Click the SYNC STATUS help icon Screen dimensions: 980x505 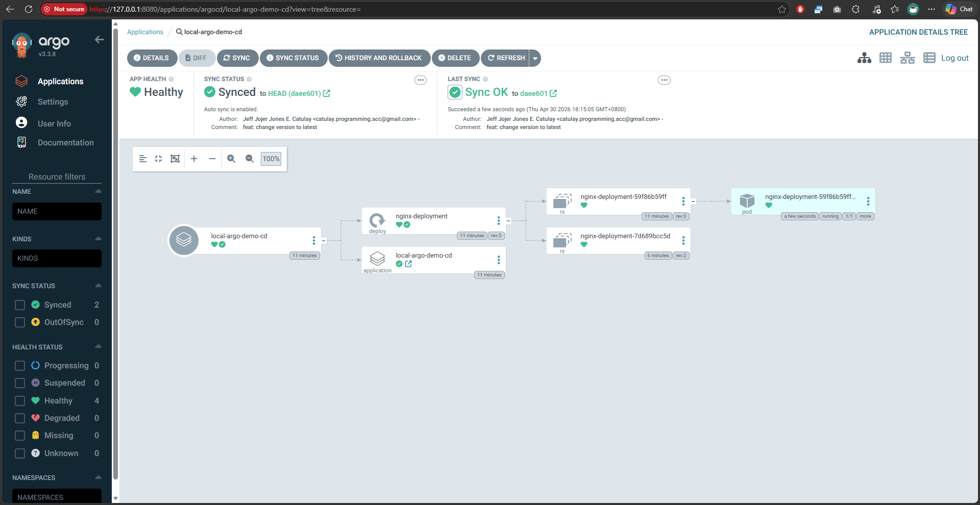pos(249,79)
